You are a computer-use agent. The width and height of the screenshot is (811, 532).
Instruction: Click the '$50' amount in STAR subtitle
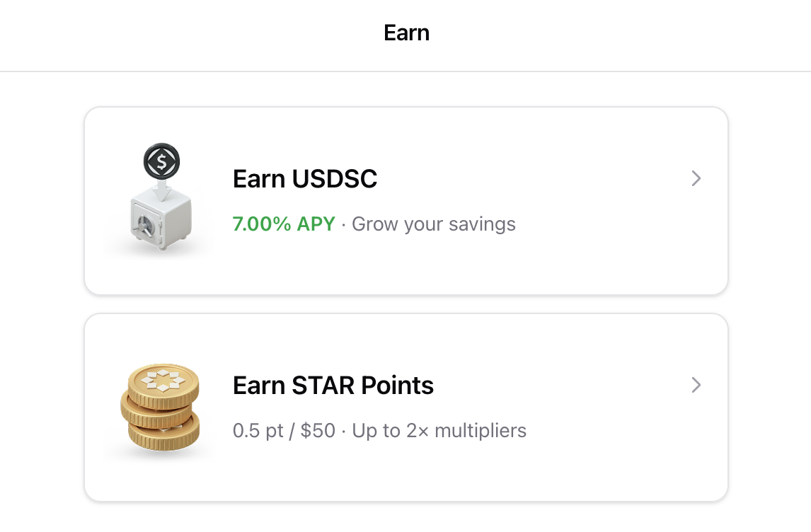click(318, 431)
